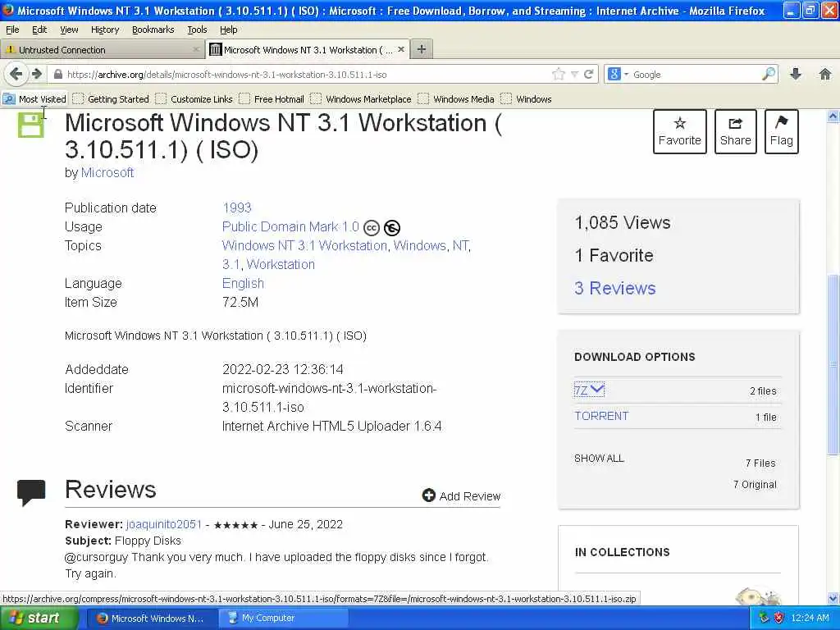This screenshot has height=630, width=840.
Task: Click the Google search box
Action: point(696,75)
